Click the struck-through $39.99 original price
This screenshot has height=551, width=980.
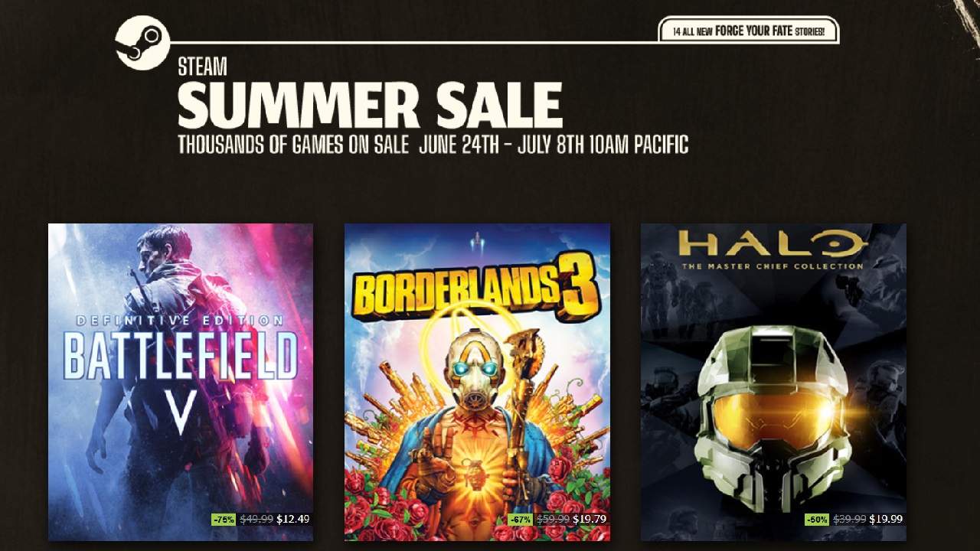[849, 519]
